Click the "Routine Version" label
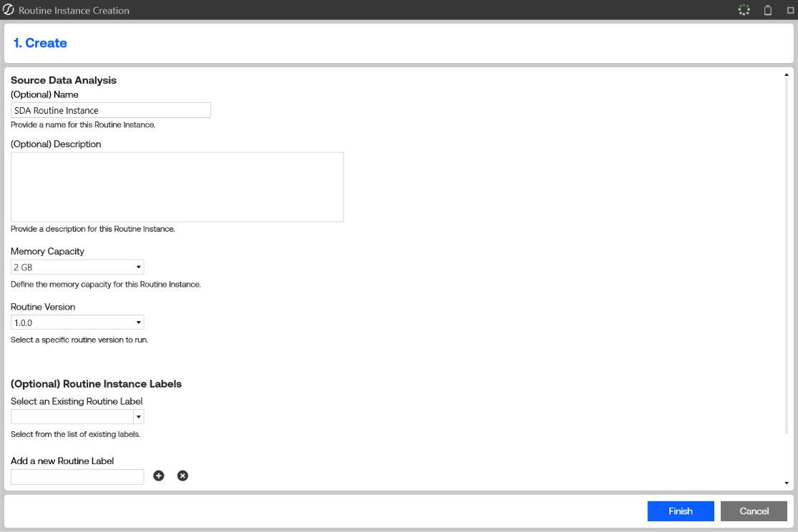Image resolution: width=798 pixels, height=532 pixels. point(43,307)
